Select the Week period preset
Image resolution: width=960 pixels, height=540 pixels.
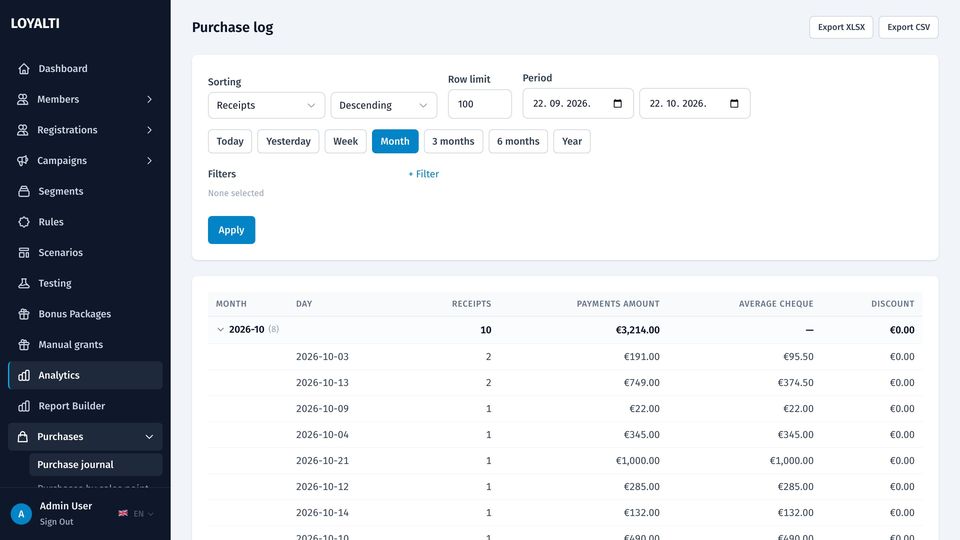click(x=345, y=141)
